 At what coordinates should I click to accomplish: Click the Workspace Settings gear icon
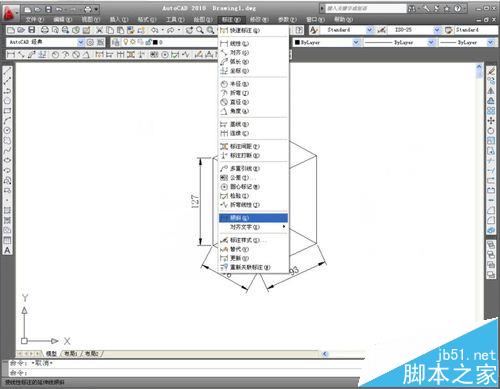[90, 42]
